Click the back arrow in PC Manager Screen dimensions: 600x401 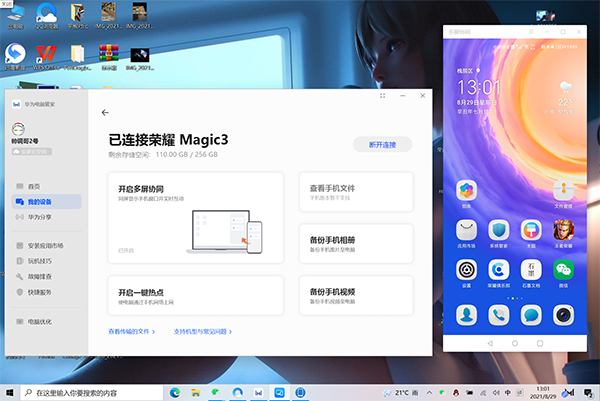(105, 113)
